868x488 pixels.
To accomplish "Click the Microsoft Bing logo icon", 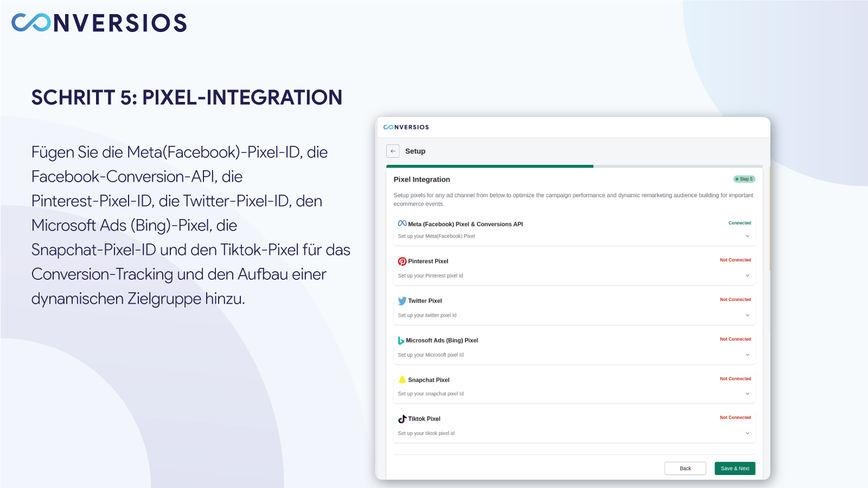I will 401,341.
